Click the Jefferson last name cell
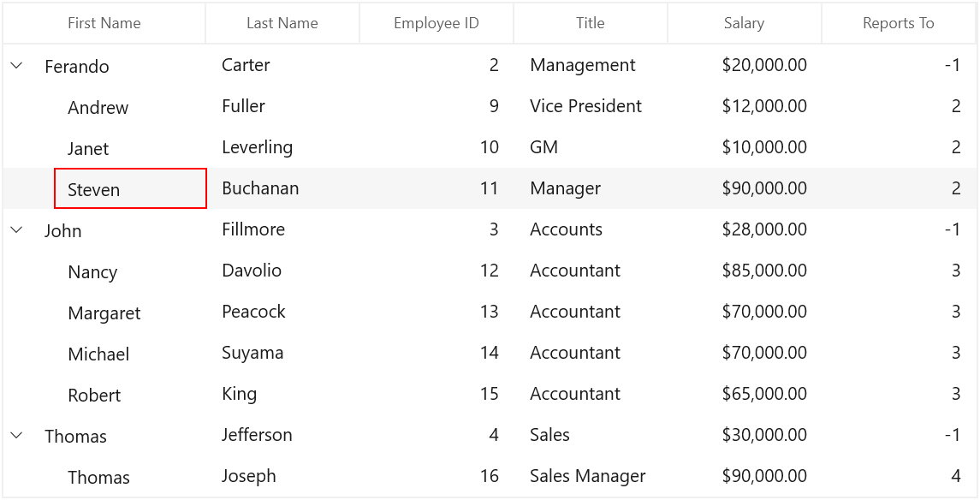Viewport: 980px width, 500px height. pyautogui.click(x=282, y=435)
